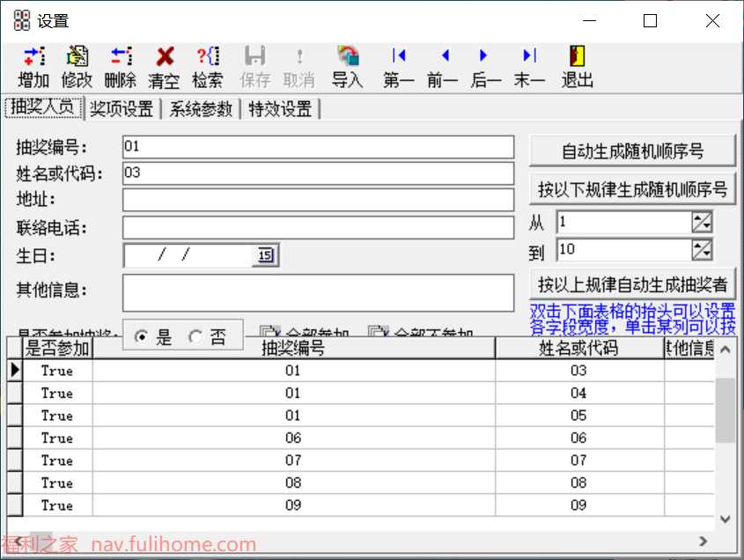The height and width of the screenshot is (560, 744).
Task: Switch to the 奖项设置 tab
Action: click(122, 109)
